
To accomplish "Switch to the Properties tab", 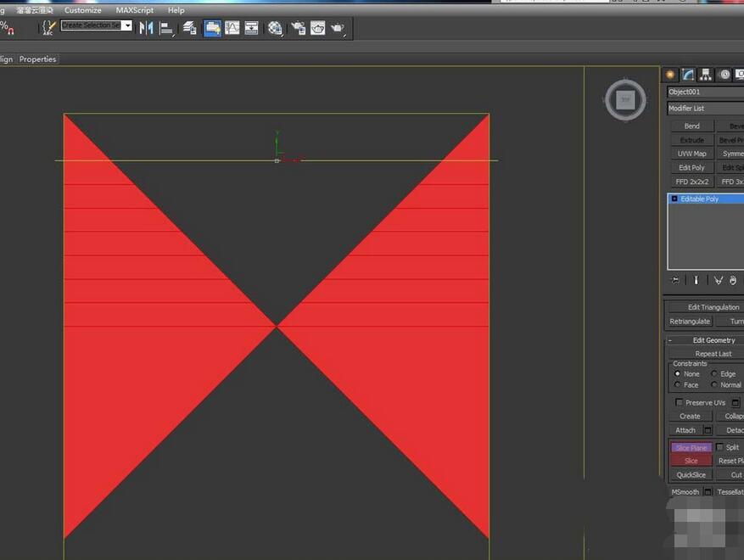I will [x=37, y=59].
